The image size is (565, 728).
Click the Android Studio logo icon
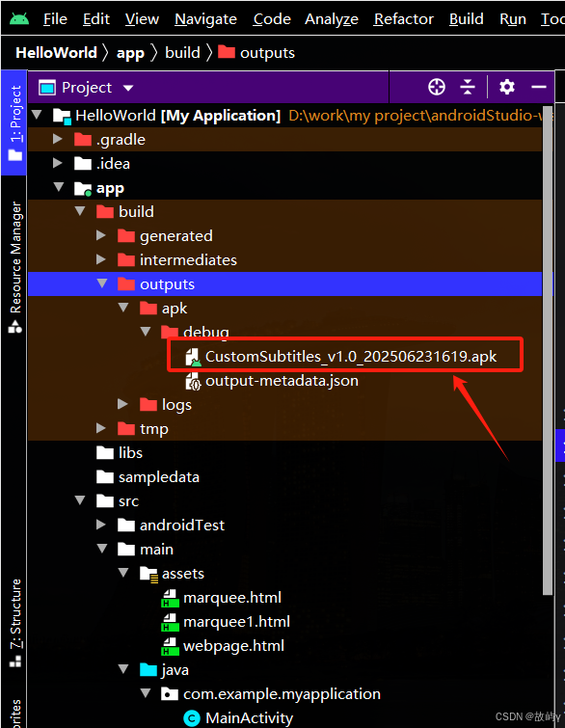point(19,18)
